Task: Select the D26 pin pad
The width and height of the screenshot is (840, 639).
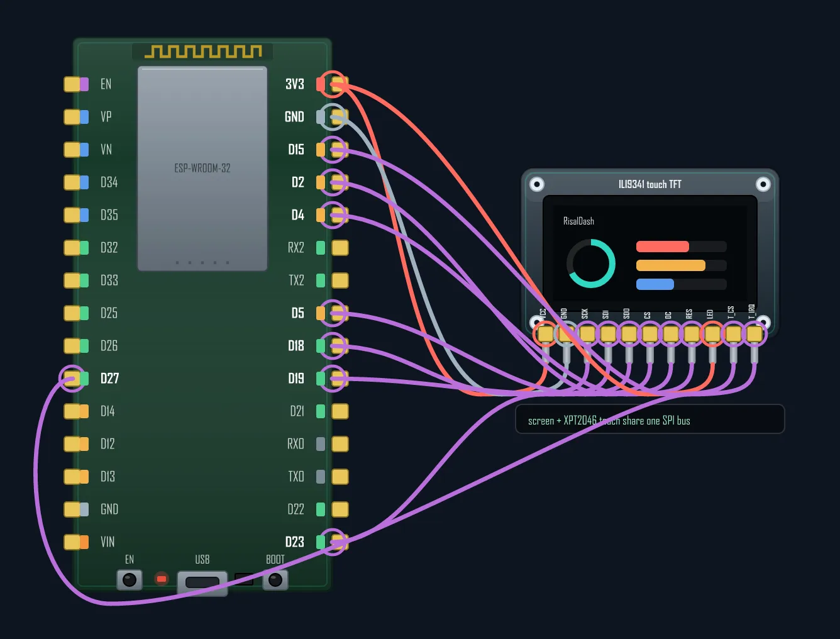Action: click(72, 346)
